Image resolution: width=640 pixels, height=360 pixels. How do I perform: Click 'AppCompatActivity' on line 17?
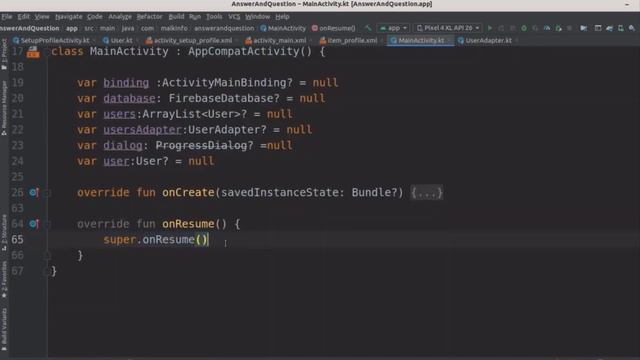click(x=244, y=51)
